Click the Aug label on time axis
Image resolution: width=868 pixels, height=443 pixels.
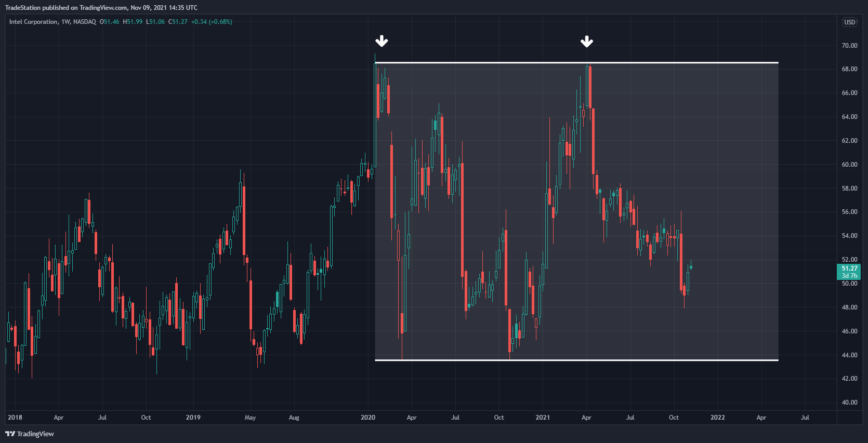pos(294,418)
